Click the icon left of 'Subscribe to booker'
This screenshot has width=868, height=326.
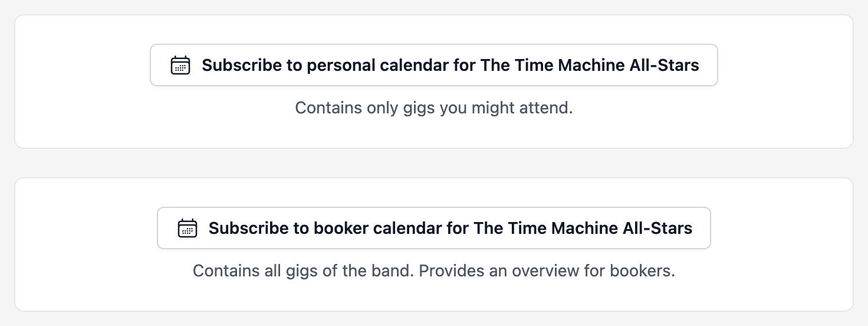coord(188,228)
